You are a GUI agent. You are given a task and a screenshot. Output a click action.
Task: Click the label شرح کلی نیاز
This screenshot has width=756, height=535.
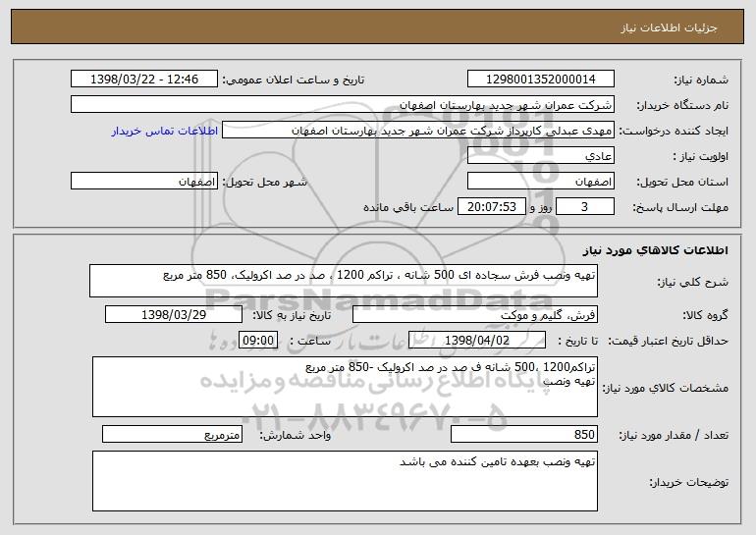click(693, 282)
